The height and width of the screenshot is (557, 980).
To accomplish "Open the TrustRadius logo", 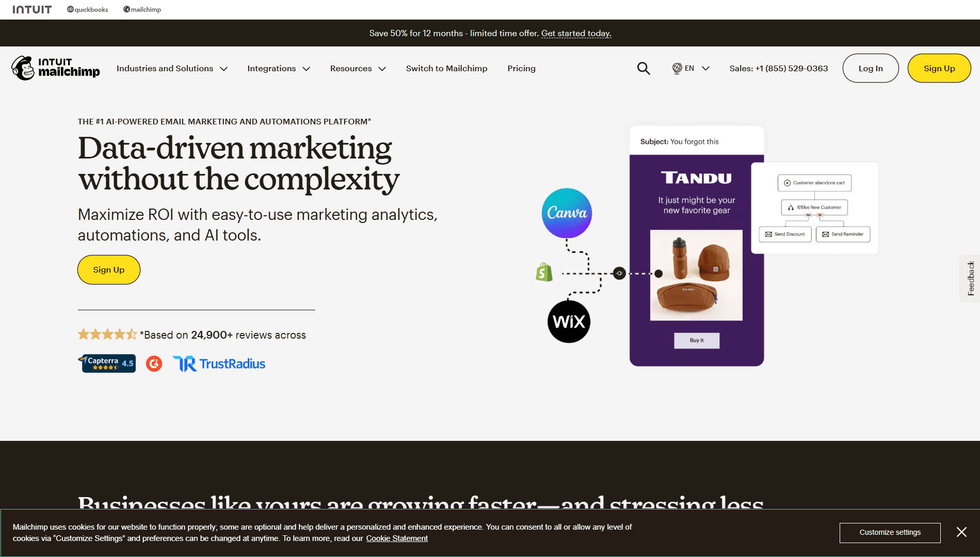I will pos(219,363).
